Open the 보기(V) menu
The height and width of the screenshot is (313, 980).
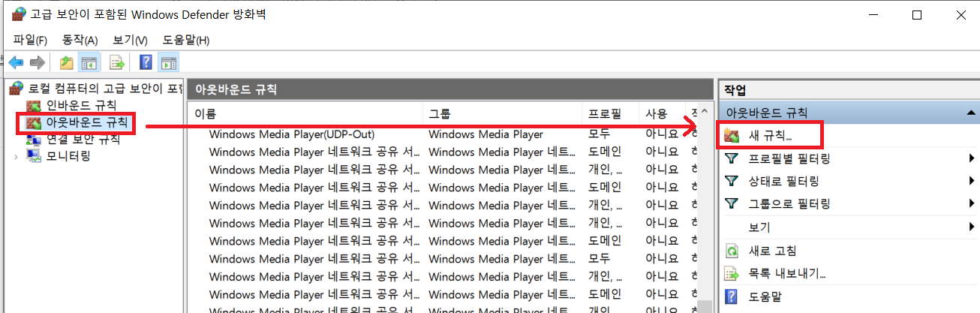[130, 40]
